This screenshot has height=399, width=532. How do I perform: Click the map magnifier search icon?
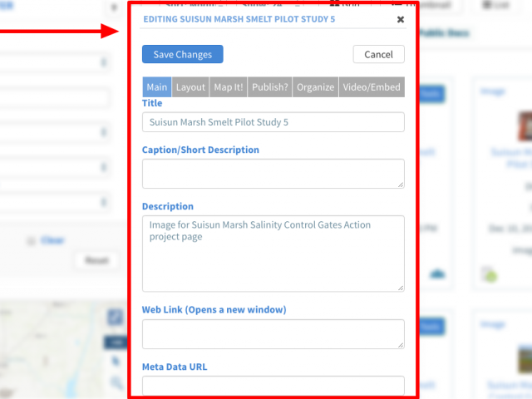click(116, 382)
